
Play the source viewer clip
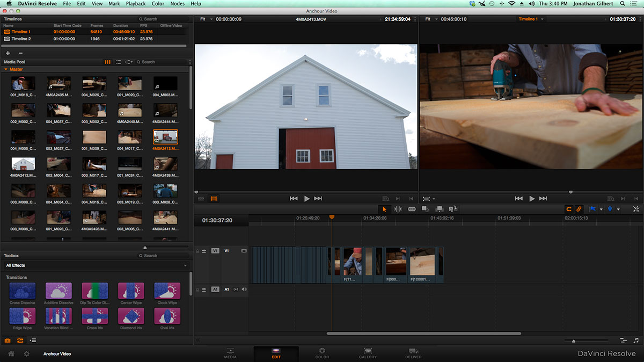click(306, 199)
